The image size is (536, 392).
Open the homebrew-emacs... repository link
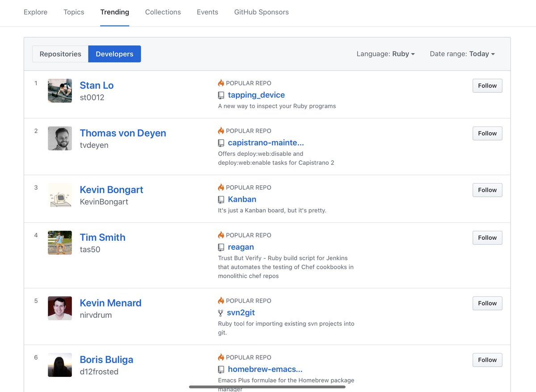click(x=265, y=370)
